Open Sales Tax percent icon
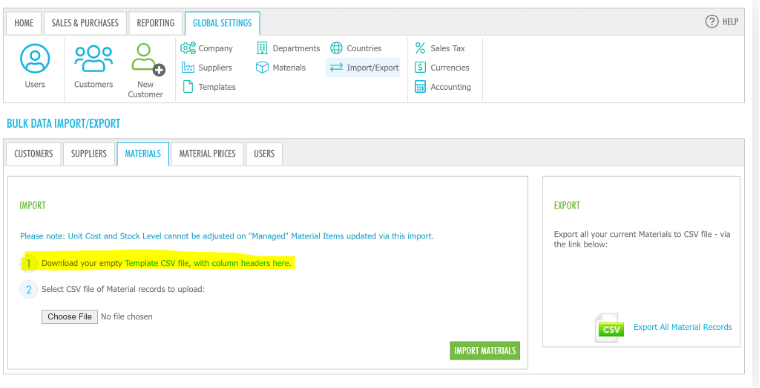The width and height of the screenshot is (760, 388). pyautogui.click(x=420, y=48)
